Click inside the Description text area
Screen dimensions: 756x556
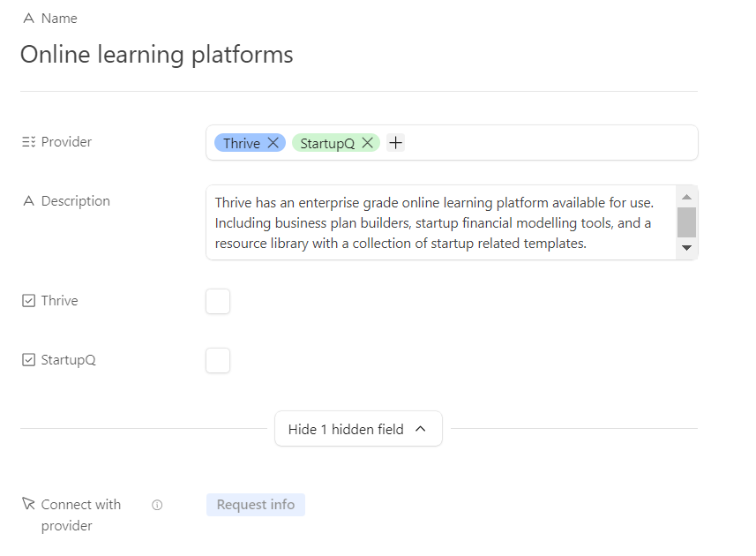point(441,222)
